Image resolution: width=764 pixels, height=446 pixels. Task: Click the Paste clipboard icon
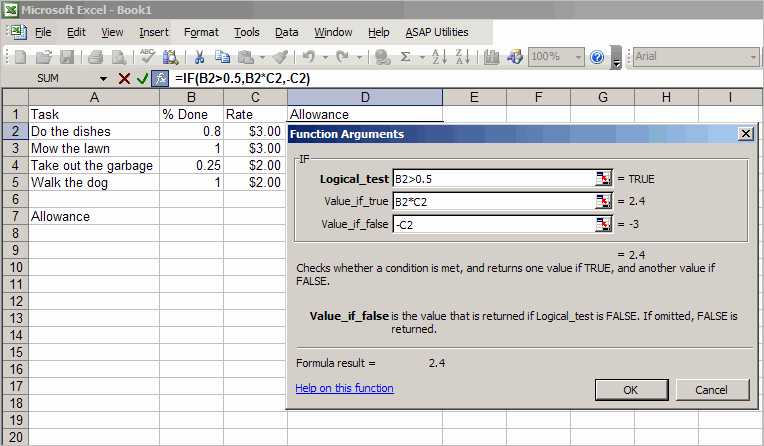click(x=246, y=57)
